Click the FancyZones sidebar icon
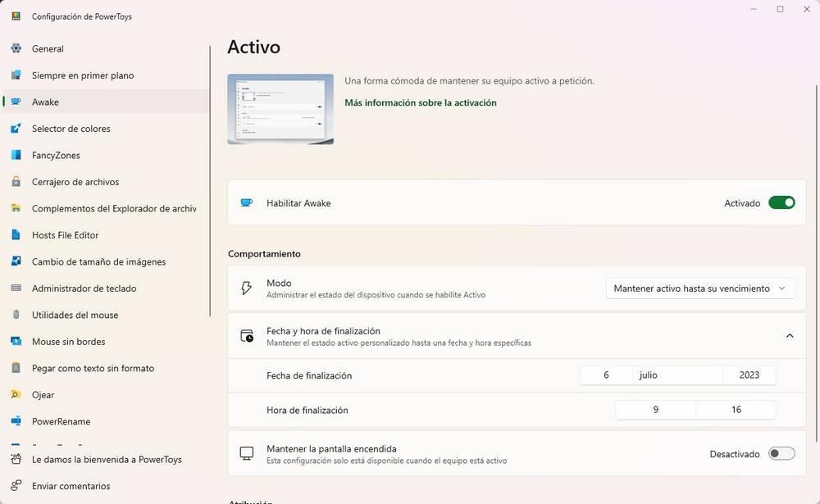The width and height of the screenshot is (820, 504). [16, 155]
